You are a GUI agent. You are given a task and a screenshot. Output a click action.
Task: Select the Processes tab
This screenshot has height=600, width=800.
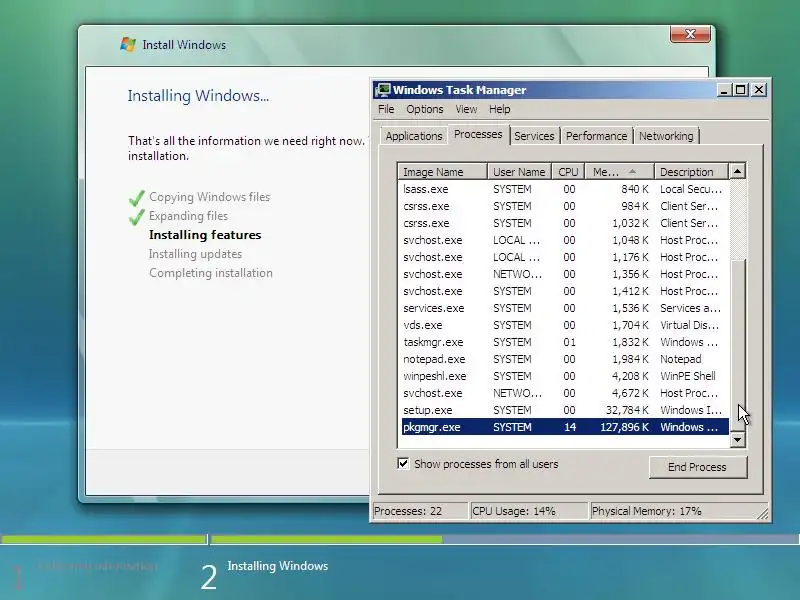pyautogui.click(x=478, y=134)
